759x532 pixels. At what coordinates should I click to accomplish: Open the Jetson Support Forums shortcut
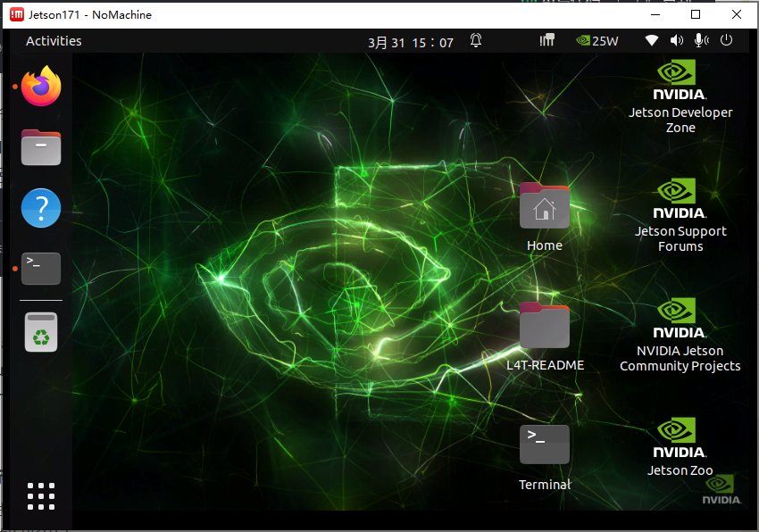pyautogui.click(x=680, y=215)
